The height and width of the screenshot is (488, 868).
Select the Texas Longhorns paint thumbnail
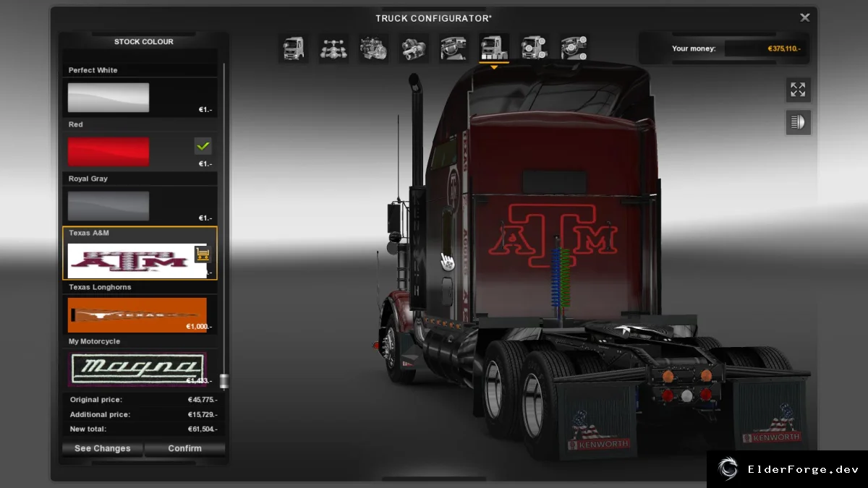137,314
